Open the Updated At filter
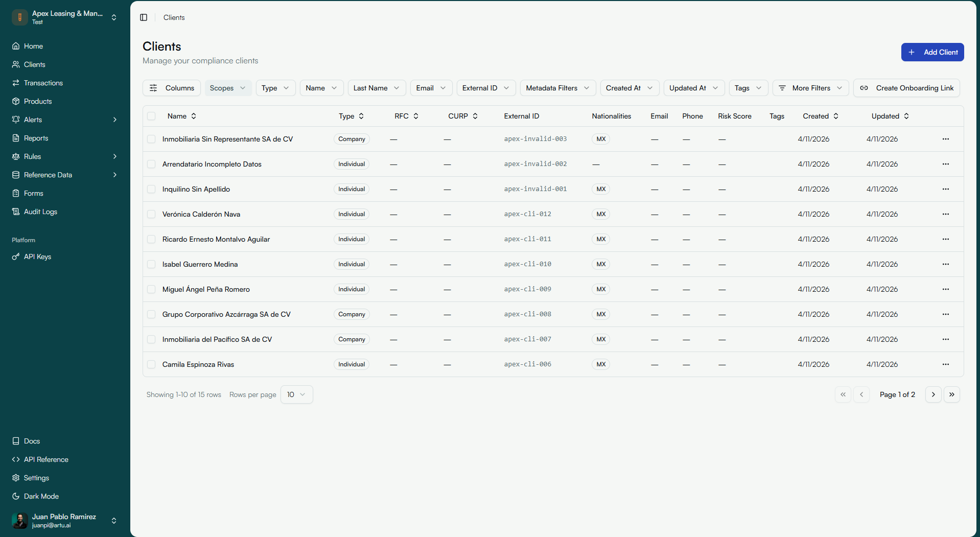Image resolution: width=980 pixels, height=537 pixels. pyautogui.click(x=694, y=88)
